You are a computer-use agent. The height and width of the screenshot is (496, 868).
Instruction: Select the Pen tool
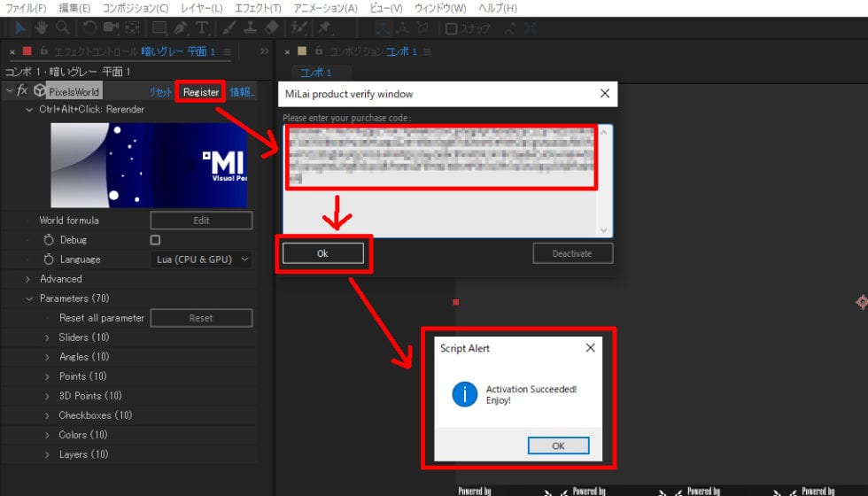[181, 28]
